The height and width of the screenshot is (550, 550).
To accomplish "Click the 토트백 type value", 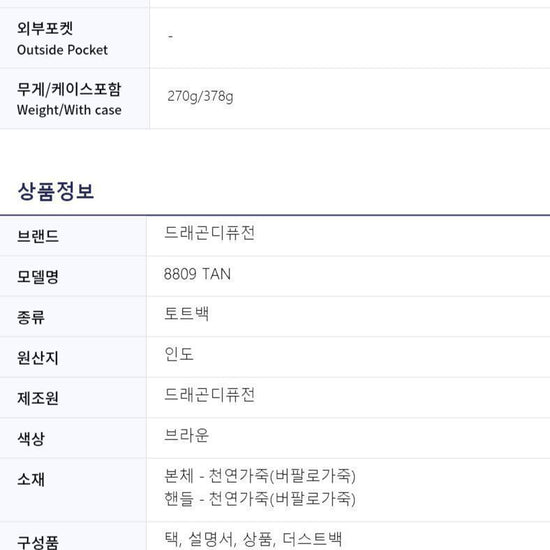I will (186, 314).
